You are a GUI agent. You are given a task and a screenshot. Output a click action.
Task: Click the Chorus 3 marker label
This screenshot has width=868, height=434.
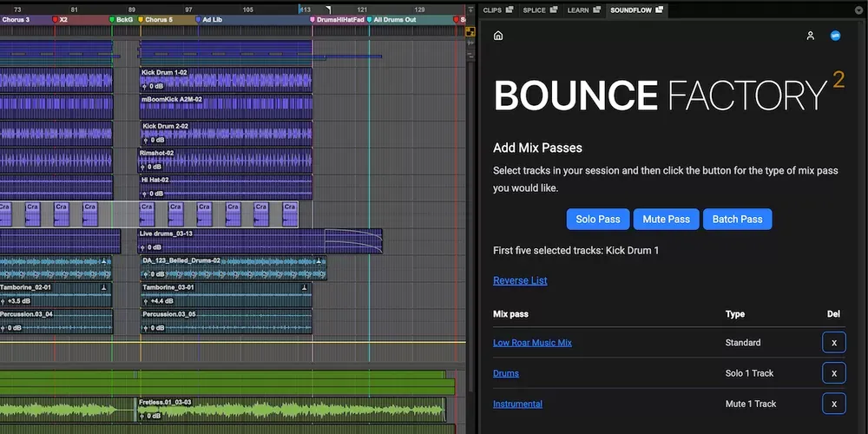(16, 19)
